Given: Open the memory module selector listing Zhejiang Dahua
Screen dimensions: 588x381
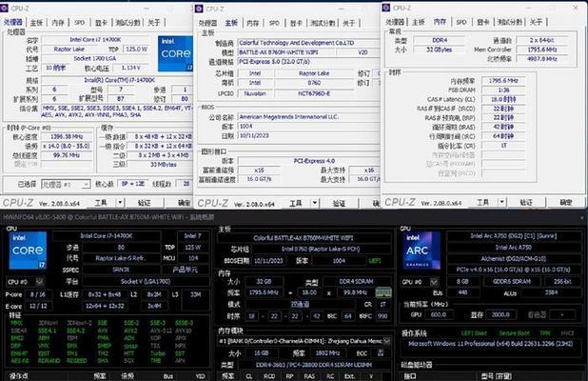Looking at the screenshot, I should [304, 341].
